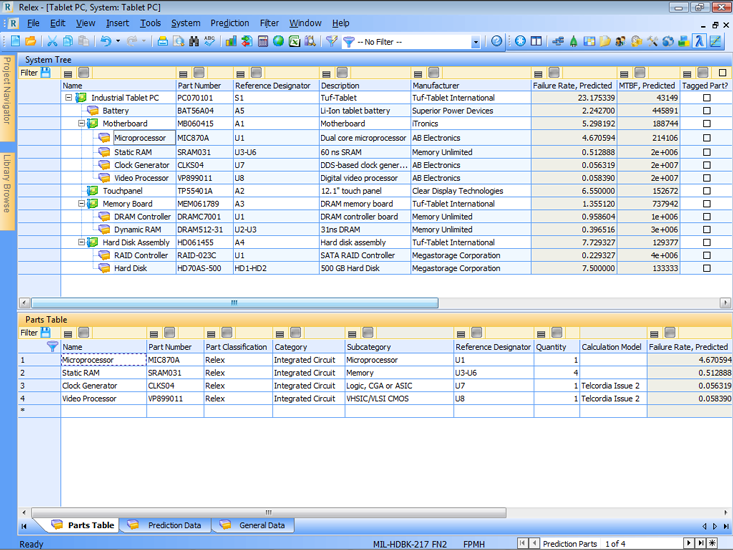Collapse the Industrial Tablet PC tree node
The image size is (733, 550).
click(x=68, y=98)
